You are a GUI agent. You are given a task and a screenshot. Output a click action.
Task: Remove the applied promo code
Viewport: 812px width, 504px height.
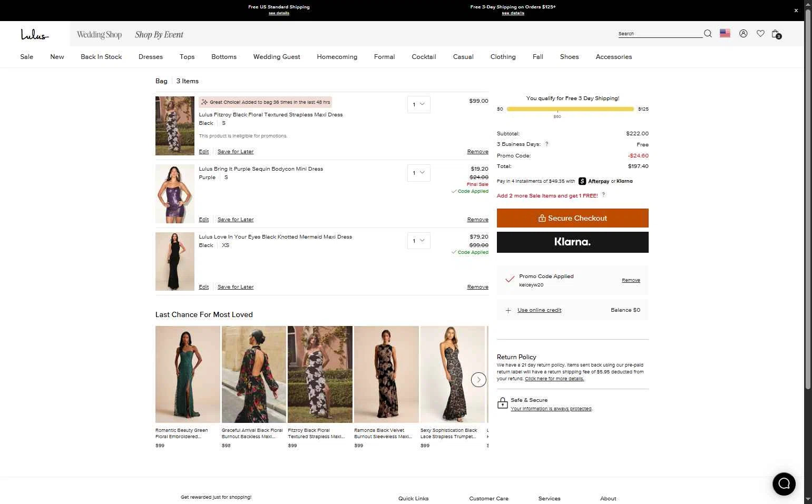tap(631, 280)
